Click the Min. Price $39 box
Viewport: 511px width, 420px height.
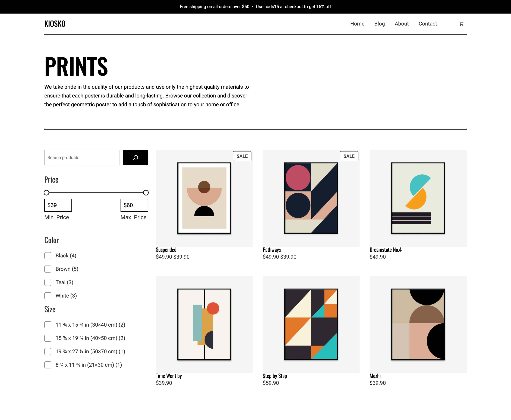[x=58, y=205]
